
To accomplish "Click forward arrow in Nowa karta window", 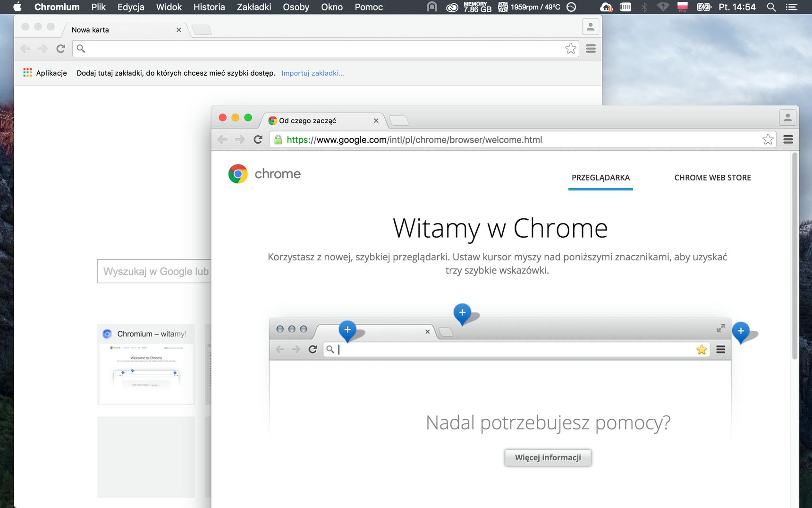I will point(42,48).
